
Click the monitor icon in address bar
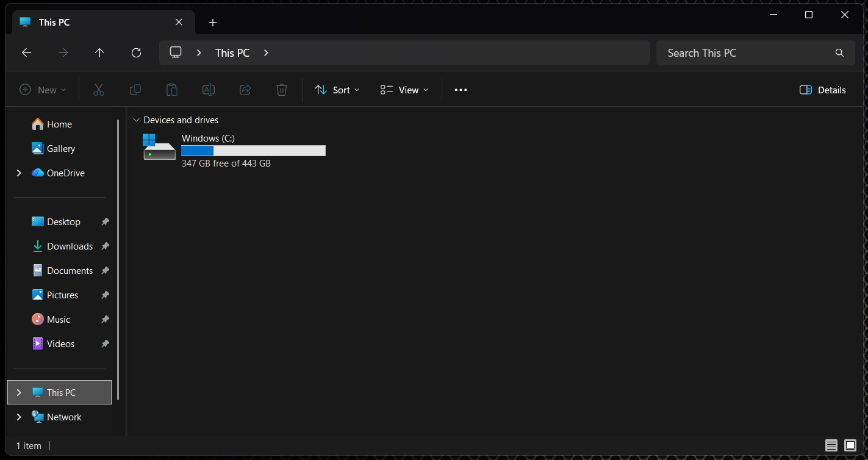click(x=176, y=52)
